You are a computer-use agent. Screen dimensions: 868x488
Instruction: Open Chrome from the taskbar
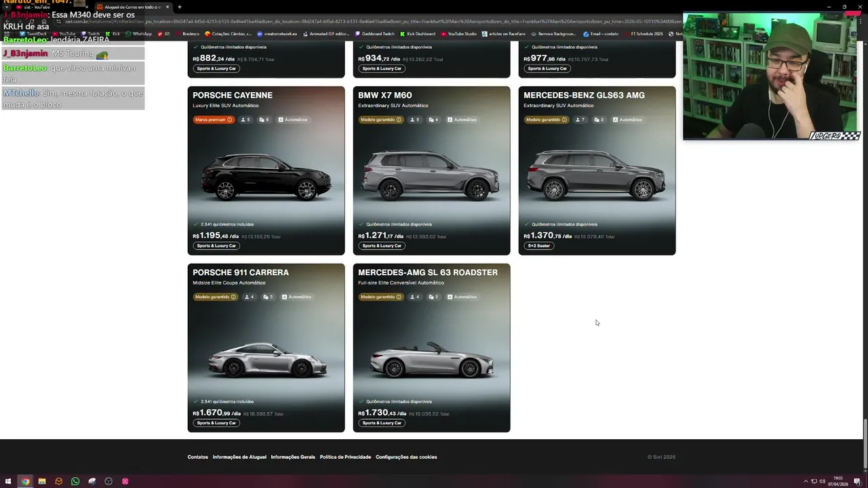click(25, 481)
